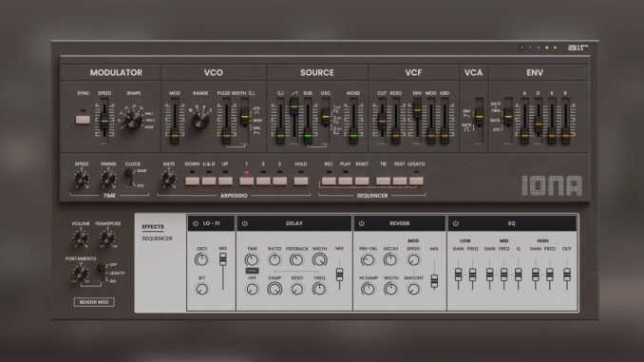Open the SEQUENCER tab

click(x=157, y=238)
